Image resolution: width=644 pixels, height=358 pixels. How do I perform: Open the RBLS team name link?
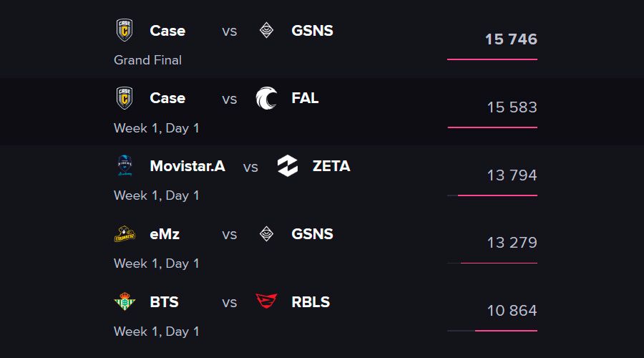point(311,302)
